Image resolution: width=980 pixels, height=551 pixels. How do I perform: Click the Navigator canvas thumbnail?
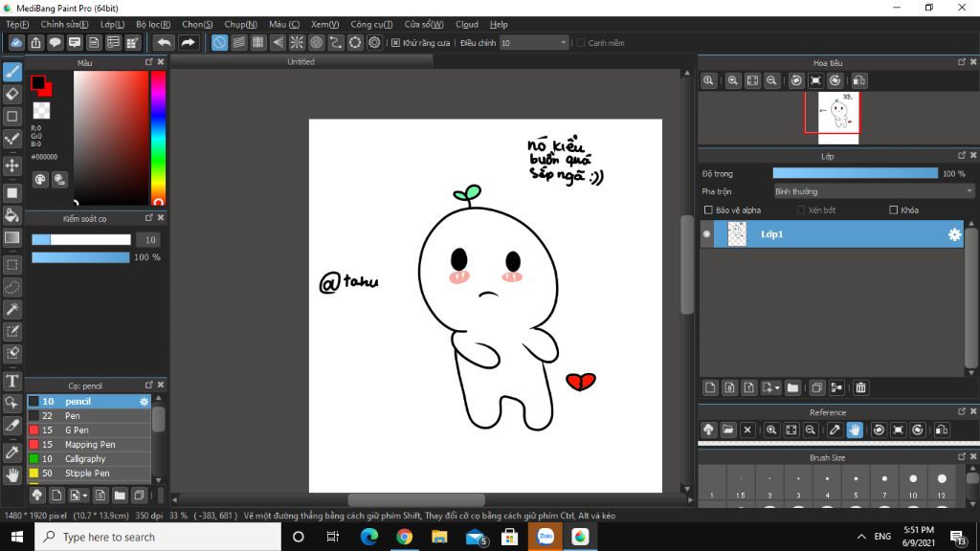(838, 118)
